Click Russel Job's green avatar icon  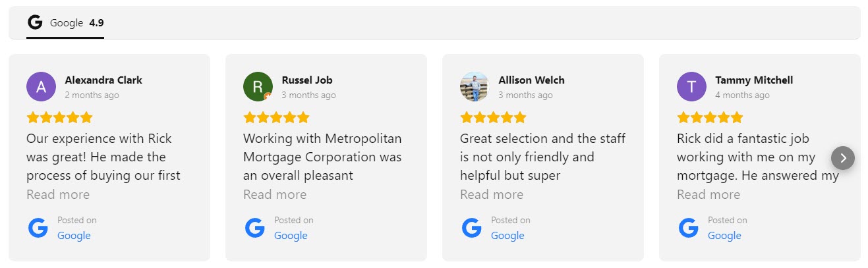258,86
